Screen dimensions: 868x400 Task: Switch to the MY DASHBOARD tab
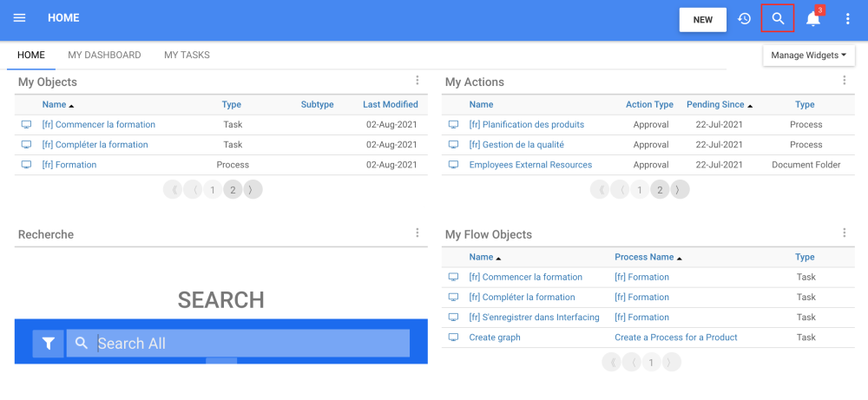pos(104,56)
